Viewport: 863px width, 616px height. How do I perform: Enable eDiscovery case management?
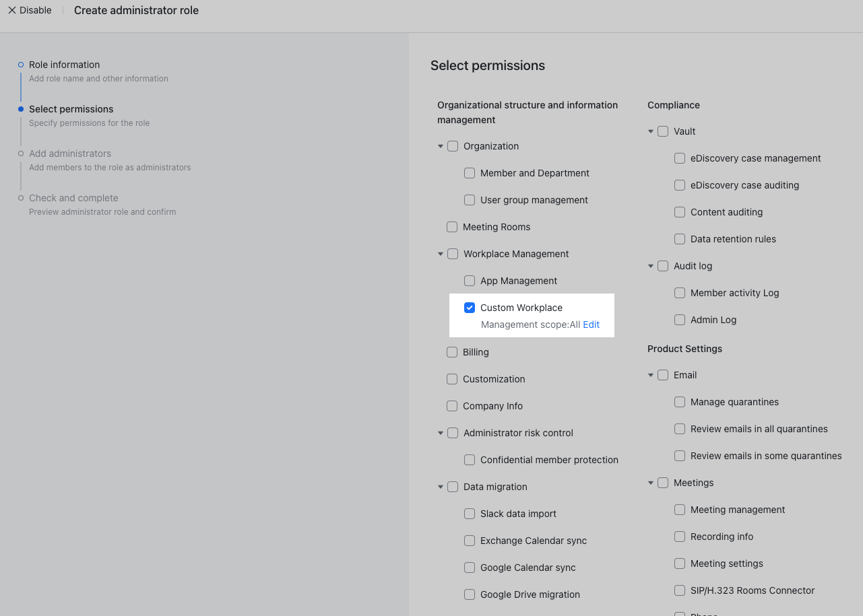coord(680,158)
